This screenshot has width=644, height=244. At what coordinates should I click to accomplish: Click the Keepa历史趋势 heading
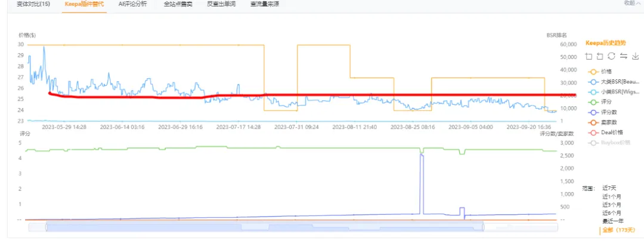coord(606,43)
